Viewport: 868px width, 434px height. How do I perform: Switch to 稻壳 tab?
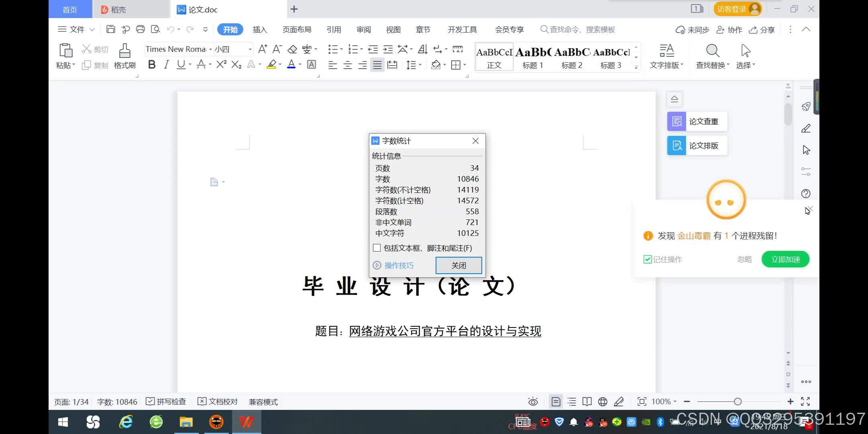click(131, 9)
